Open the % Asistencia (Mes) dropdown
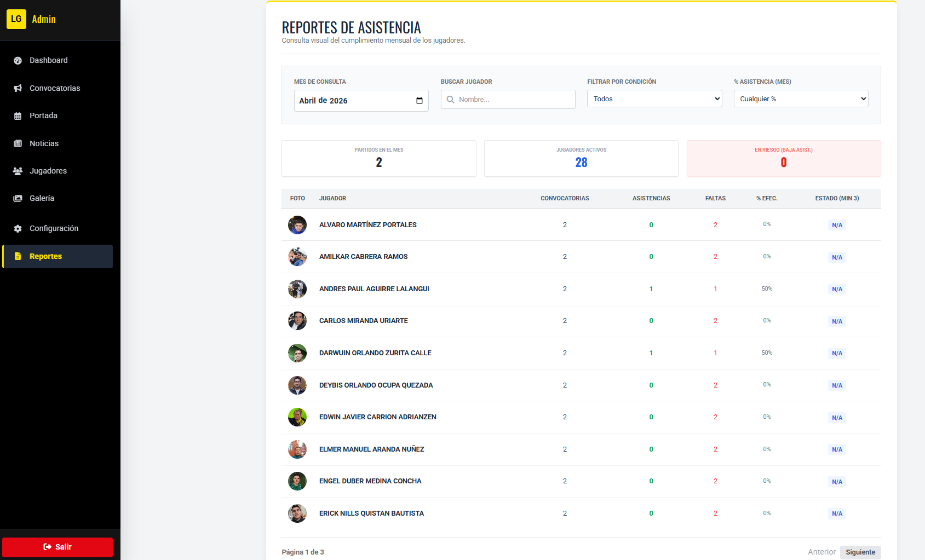Viewport: 925px width, 560px height. click(x=801, y=99)
